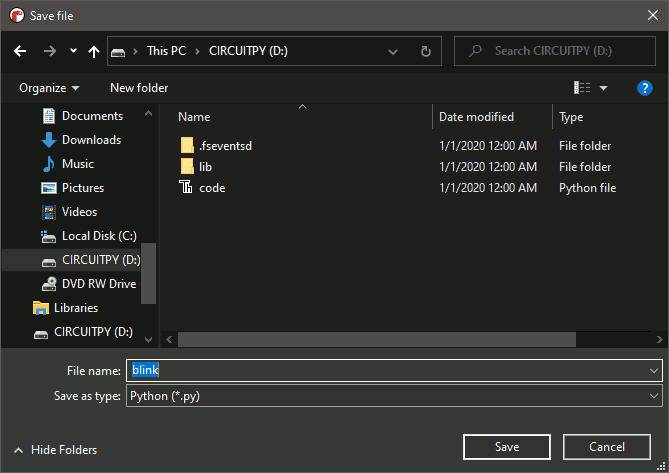Expand the address bar history dropdown
Screen dimensions: 669x473
tap(393, 52)
